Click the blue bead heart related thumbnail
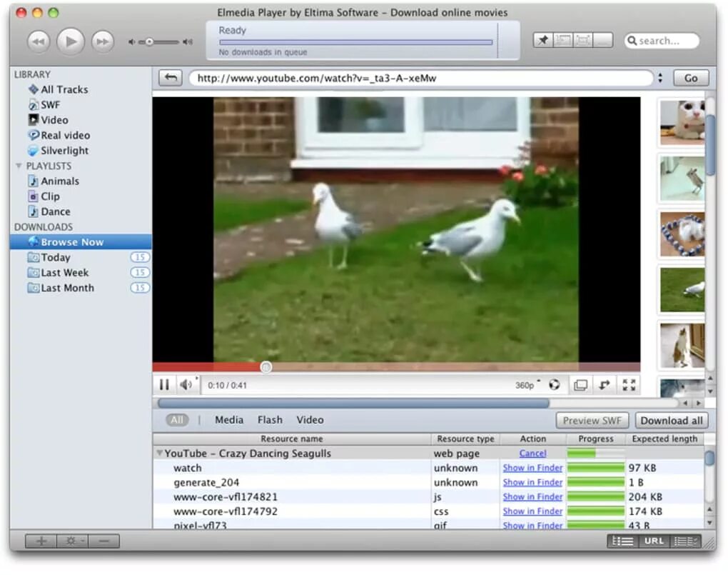Screen dimensions: 728x575 (682, 234)
